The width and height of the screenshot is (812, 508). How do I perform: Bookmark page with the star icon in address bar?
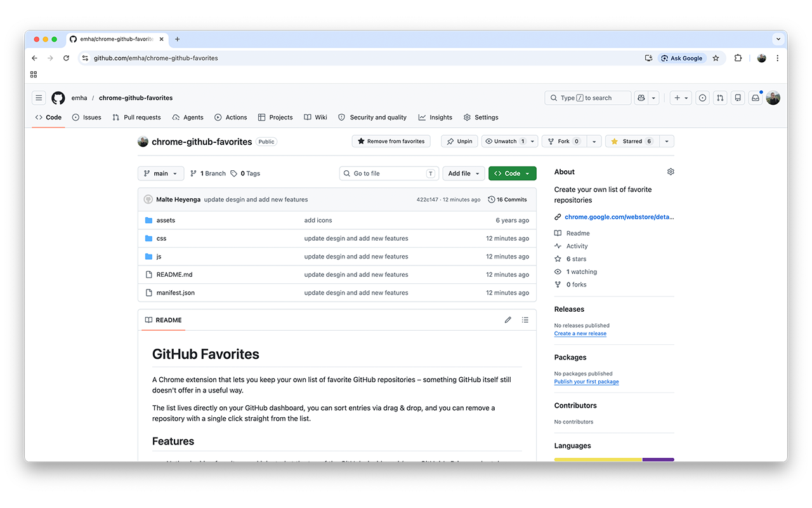tap(716, 58)
